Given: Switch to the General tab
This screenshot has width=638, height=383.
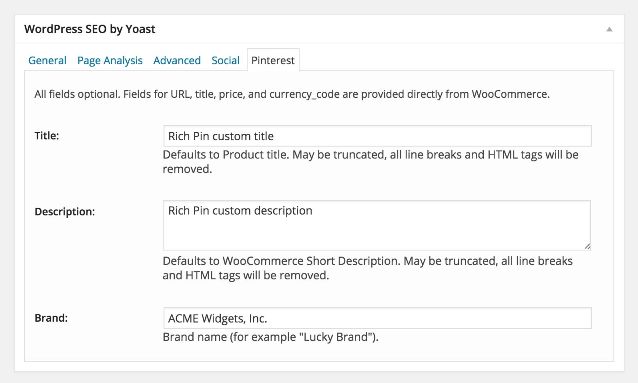Looking at the screenshot, I should click(47, 60).
